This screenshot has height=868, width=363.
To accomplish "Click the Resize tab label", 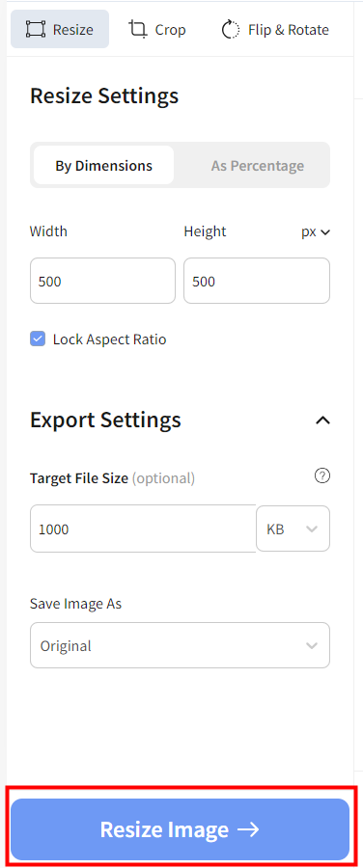I will click(x=73, y=29).
